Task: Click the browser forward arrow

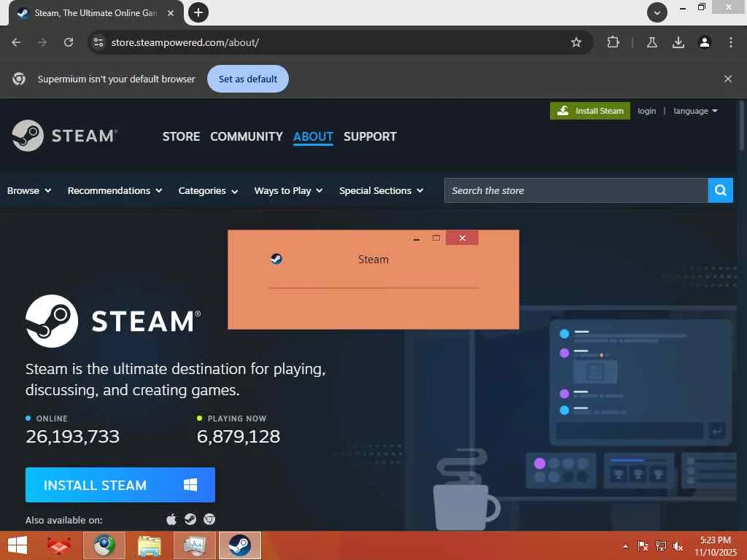Action: click(x=42, y=42)
